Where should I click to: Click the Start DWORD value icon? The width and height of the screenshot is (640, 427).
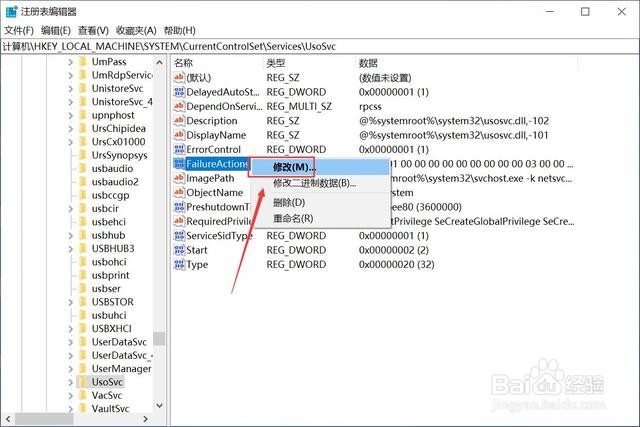click(x=179, y=250)
